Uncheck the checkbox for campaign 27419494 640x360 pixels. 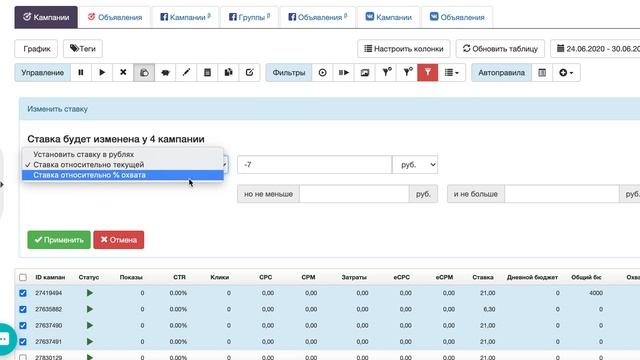(23, 293)
